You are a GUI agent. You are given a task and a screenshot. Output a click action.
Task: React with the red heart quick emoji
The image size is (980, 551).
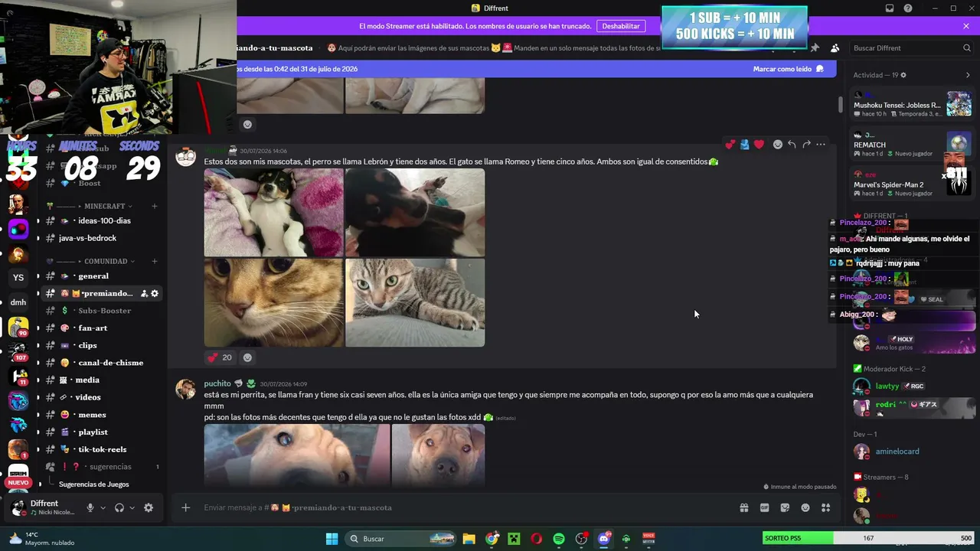coord(759,144)
